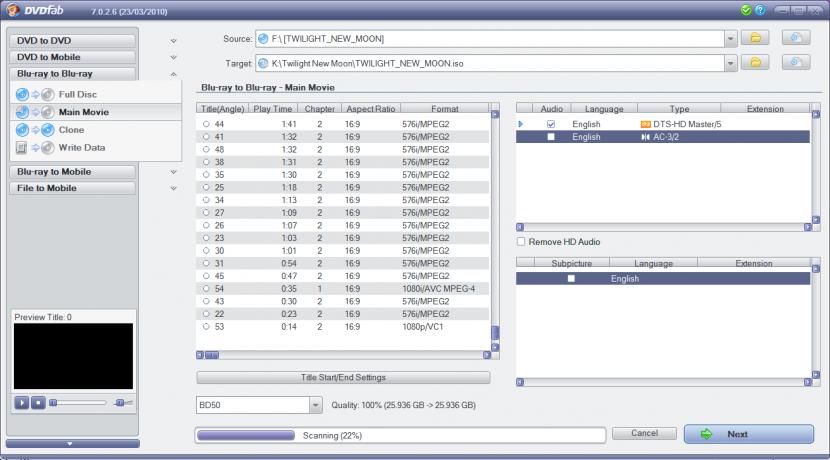830x460 pixels.
Task: Select the radio button for title 54
Action: [206, 288]
